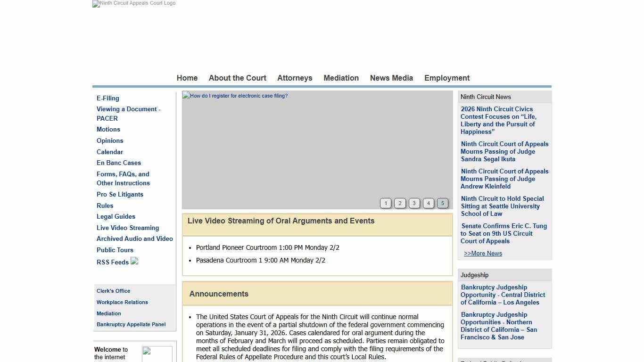The height and width of the screenshot is (362, 644).
Task: Open the Bankruptcy Appellate Panel link
Action: click(131, 324)
